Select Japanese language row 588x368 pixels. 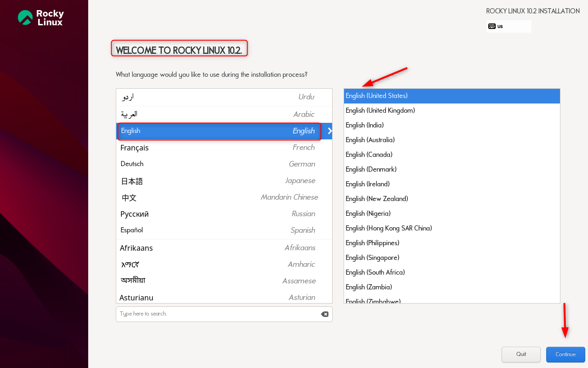(x=224, y=181)
